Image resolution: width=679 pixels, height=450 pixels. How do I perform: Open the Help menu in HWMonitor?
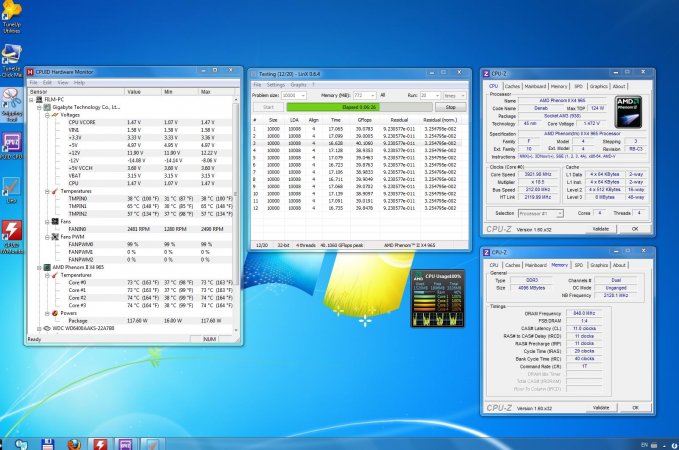(x=79, y=83)
